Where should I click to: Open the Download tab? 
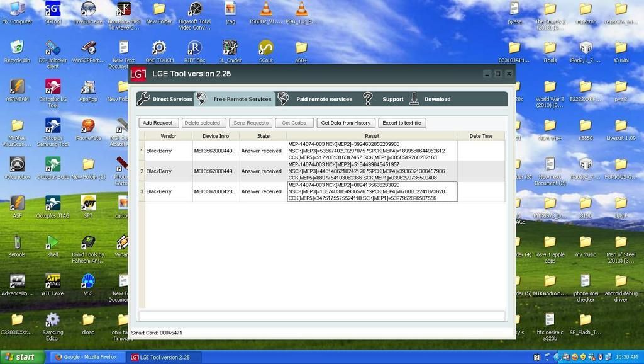point(430,99)
